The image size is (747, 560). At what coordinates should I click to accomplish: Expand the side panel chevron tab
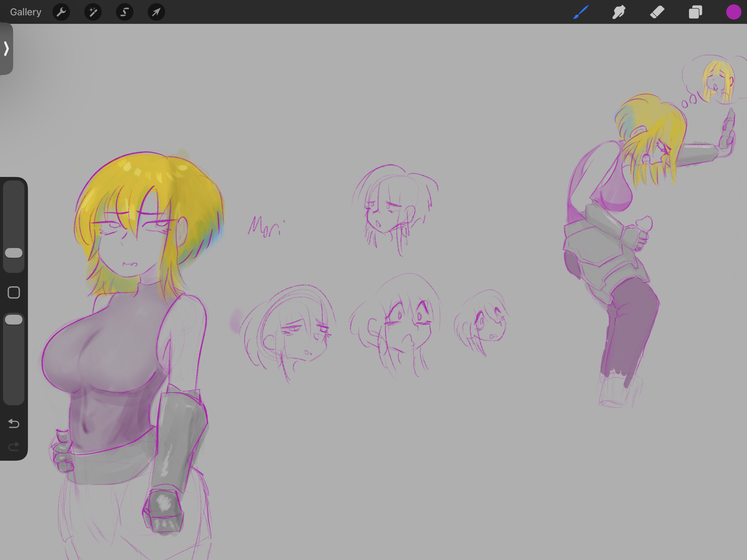[x=6, y=49]
